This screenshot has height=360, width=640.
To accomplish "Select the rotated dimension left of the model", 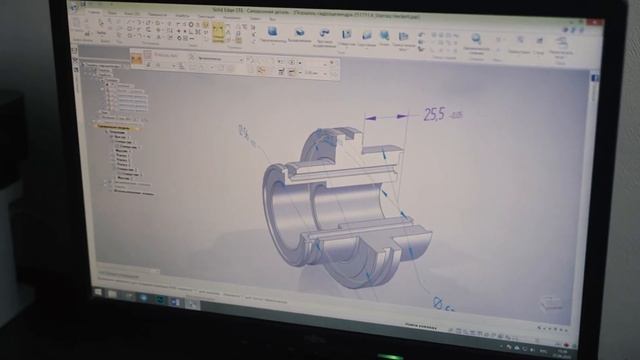I will [247, 136].
